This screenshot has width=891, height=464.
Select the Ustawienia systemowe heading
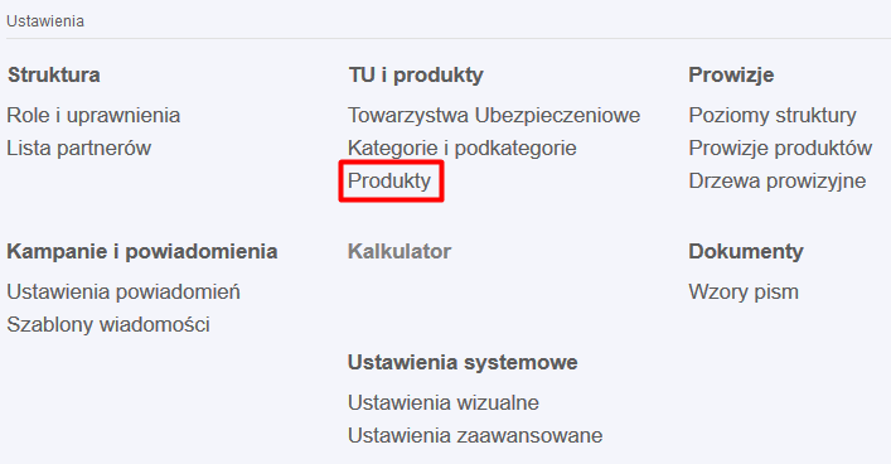pyautogui.click(x=462, y=362)
